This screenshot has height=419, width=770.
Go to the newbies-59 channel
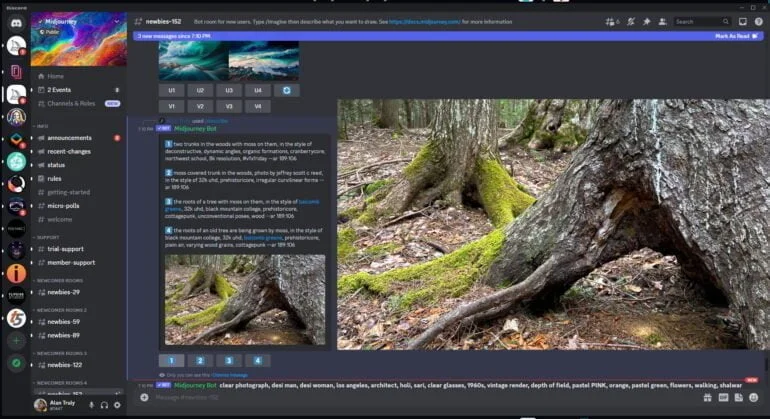(x=63, y=321)
